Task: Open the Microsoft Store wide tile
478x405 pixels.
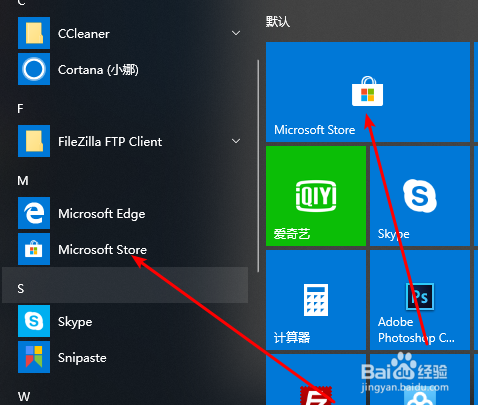Action: [x=368, y=92]
